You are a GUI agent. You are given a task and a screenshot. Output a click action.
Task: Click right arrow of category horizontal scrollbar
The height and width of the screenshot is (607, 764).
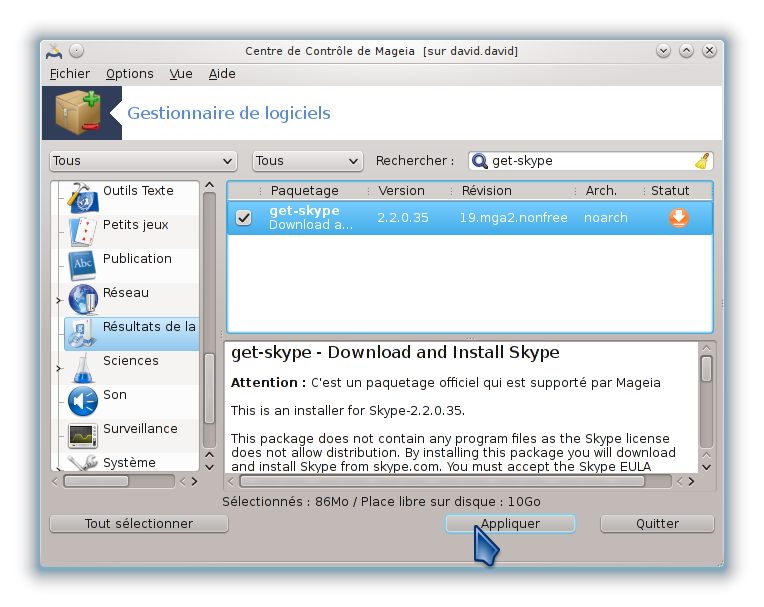pyautogui.click(x=194, y=481)
